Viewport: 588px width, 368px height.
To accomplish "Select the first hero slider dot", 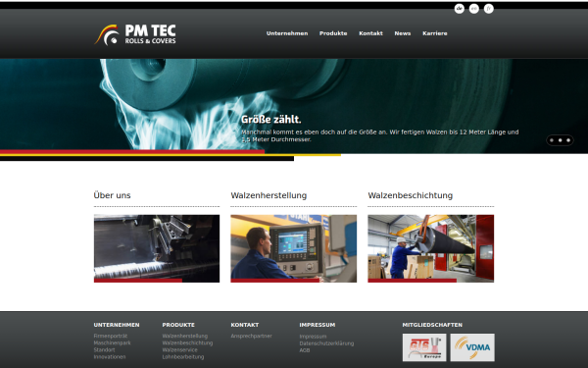I will pyautogui.click(x=552, y=140).
